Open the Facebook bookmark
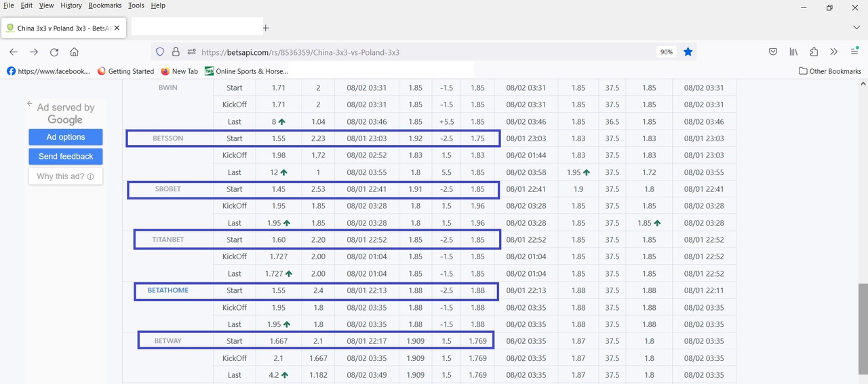868x384 pixels. coord(48,71)
